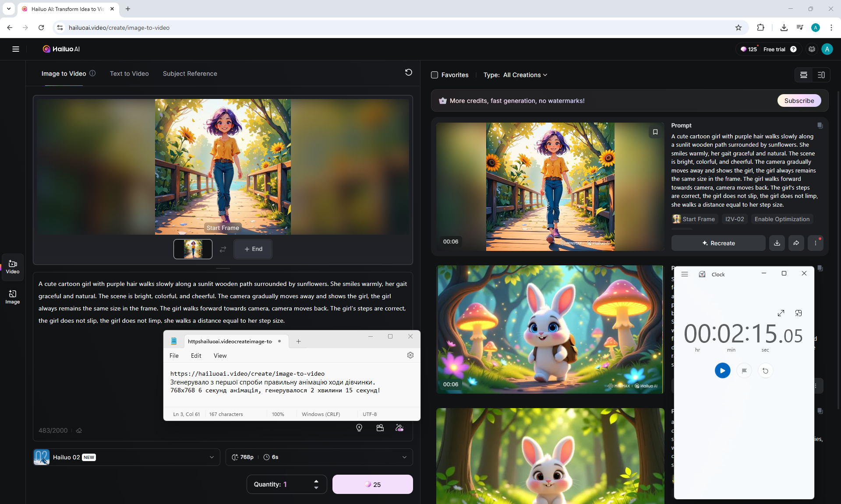
Task: Click the Subscribe button
Action: pos(799,101)
